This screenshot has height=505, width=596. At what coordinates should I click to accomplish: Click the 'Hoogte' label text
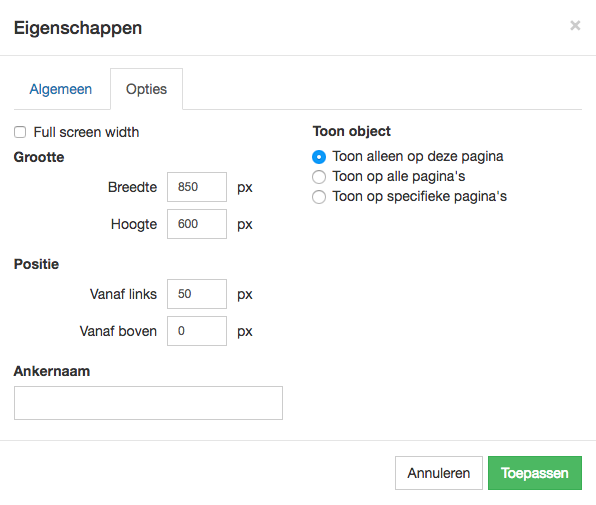(134, 225)
